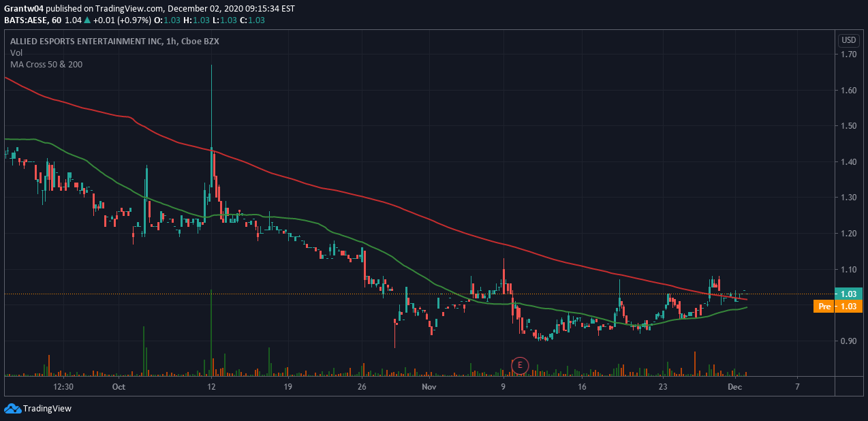This screenshot has height=421, width=868.
Task: Click the 1.60 price axis label
Action: (848, 90)
